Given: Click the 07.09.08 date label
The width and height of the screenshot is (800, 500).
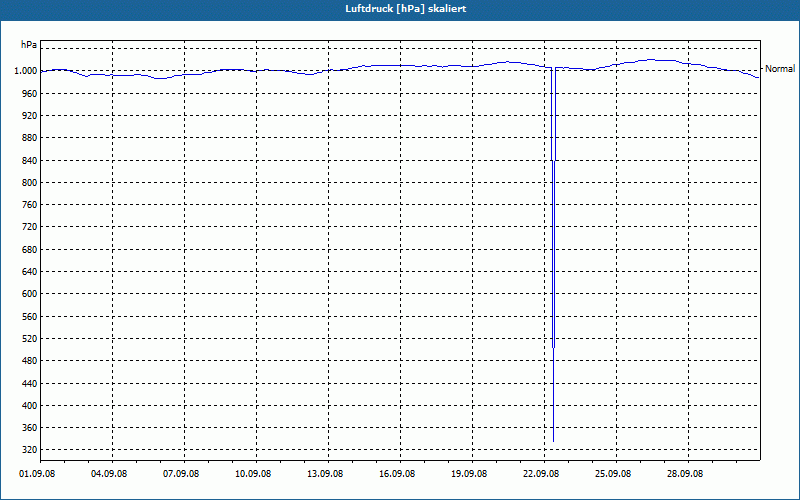Looking at the screenshot, I should pyautogui.click(x=181, y=474).
